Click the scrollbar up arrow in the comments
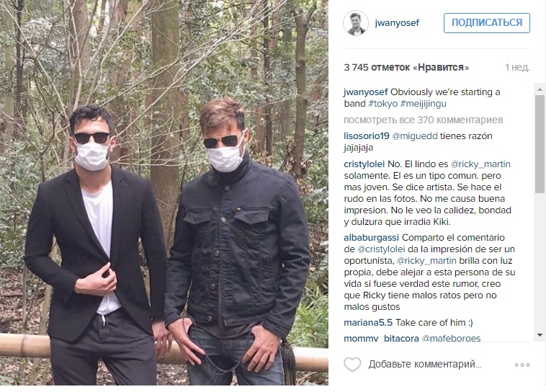Image resolution: width=546 pixels, height=392 pixels. click(x=540, y=89)
